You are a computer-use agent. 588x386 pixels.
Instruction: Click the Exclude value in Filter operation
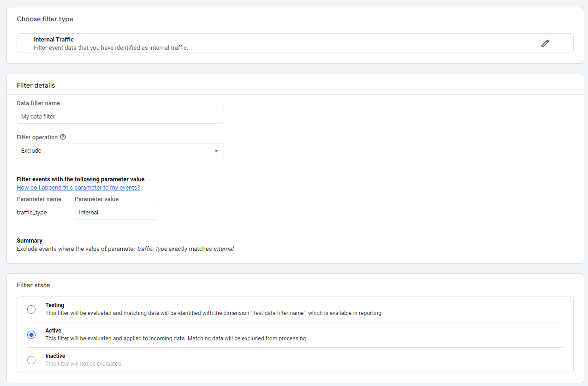tap(31, 151)
